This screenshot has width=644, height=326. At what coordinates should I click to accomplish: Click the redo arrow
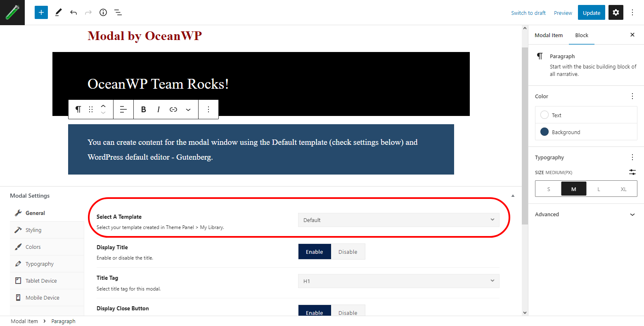(x=88, y=12)
